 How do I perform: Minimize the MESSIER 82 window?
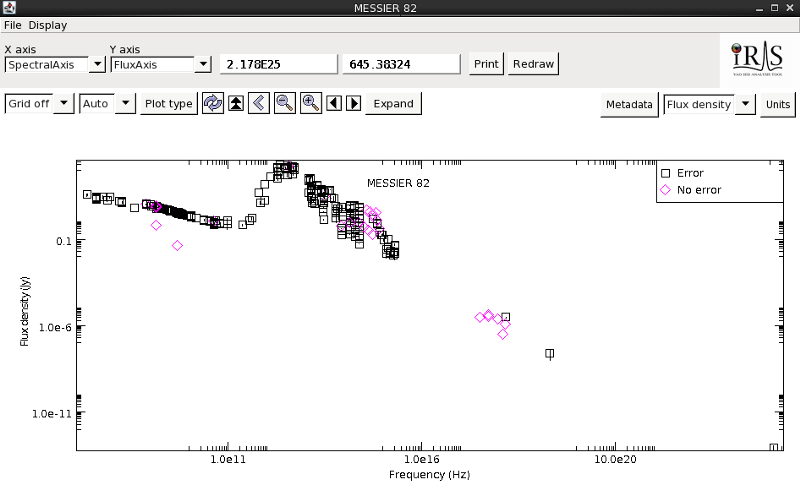coord(760,8)
